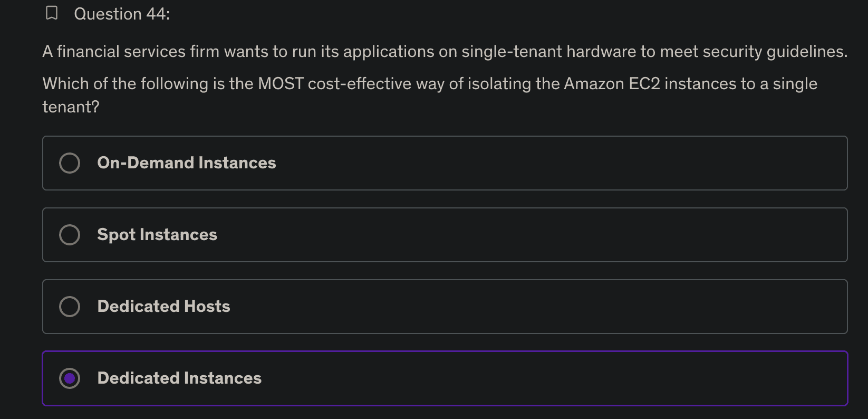Choose the Dedicated Hosts radio button
The image size is (868, 419).
(70, 307)
